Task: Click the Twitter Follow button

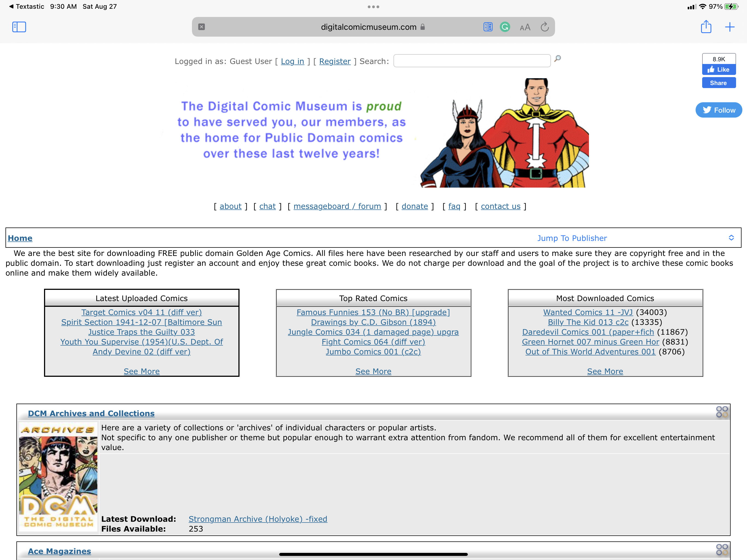Action: coord(719,110)
